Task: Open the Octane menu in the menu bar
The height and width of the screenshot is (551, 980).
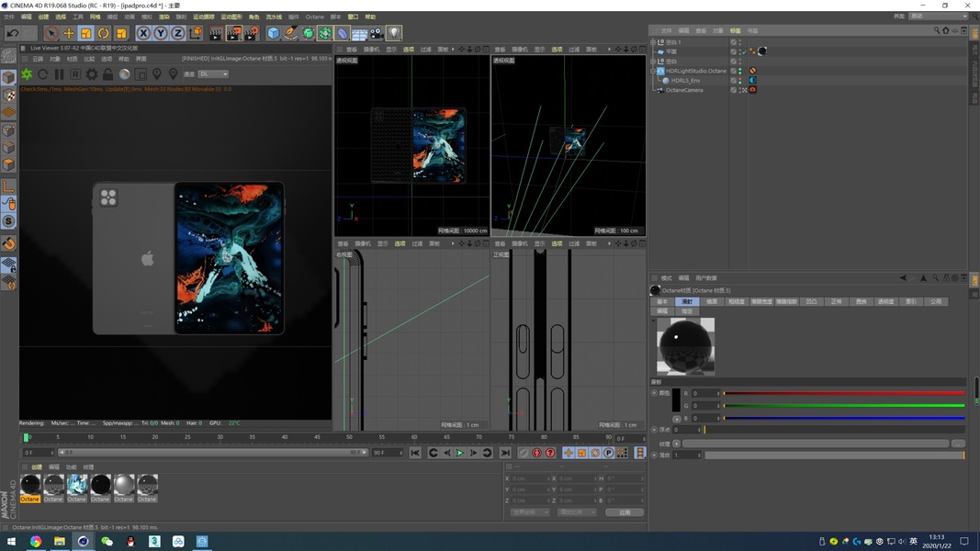Action: (314, 17)
